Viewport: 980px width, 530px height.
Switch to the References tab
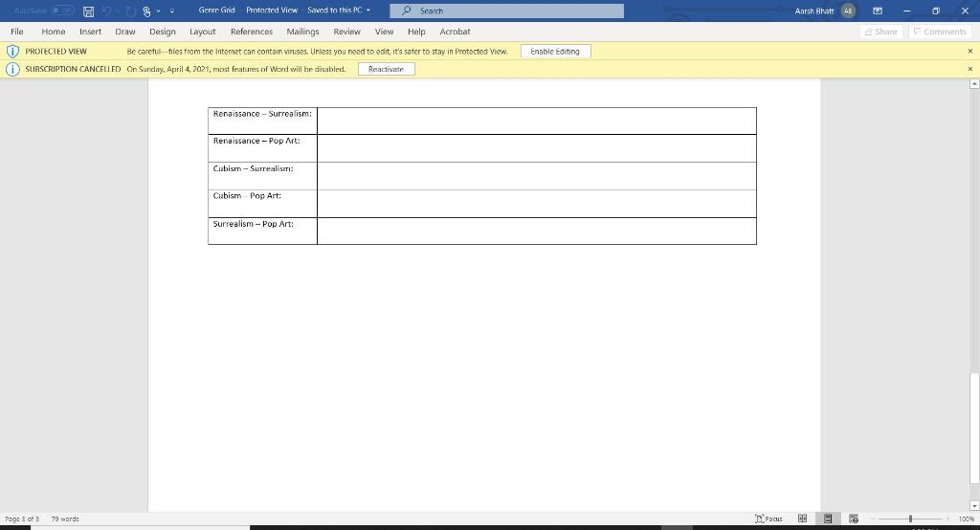[x=252, y=32]
